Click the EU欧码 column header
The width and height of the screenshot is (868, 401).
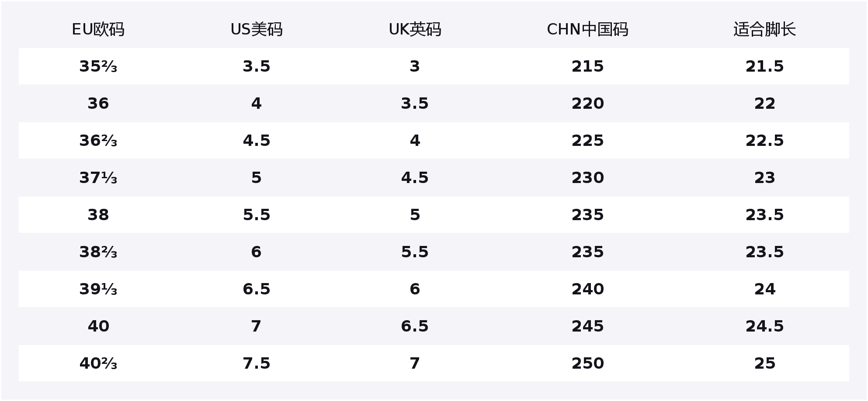(98, 29)
